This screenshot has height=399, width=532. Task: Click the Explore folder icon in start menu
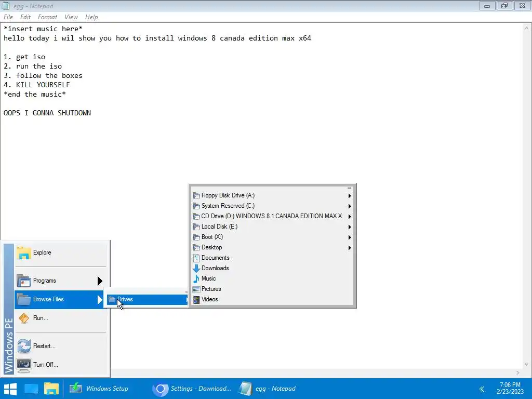coord(24,253)
